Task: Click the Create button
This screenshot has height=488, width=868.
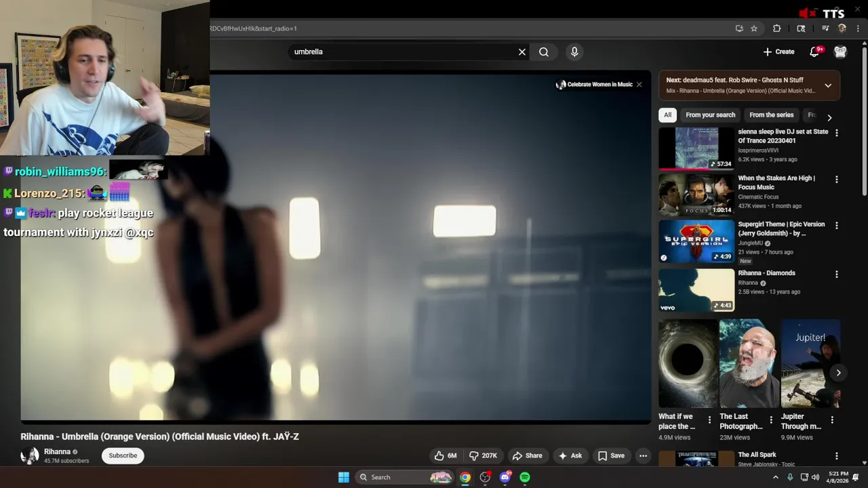Action: (x=778, y=52)
